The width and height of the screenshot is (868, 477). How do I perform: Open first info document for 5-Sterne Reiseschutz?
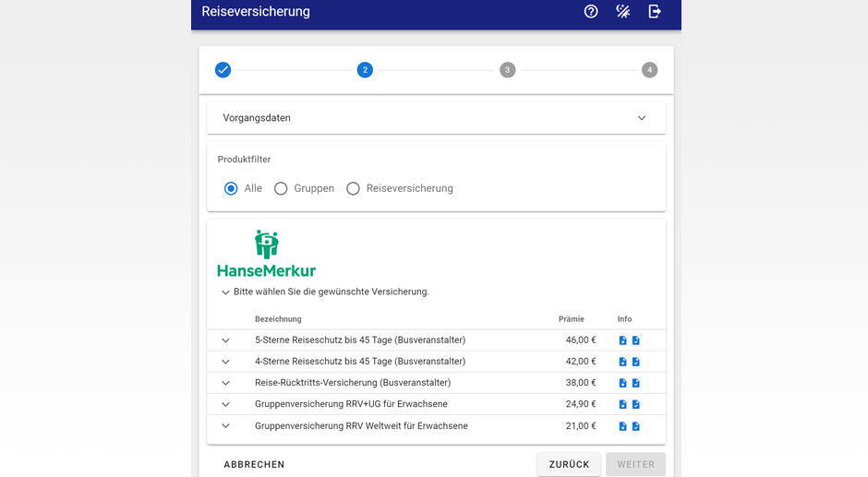click(x=622, y=340)
